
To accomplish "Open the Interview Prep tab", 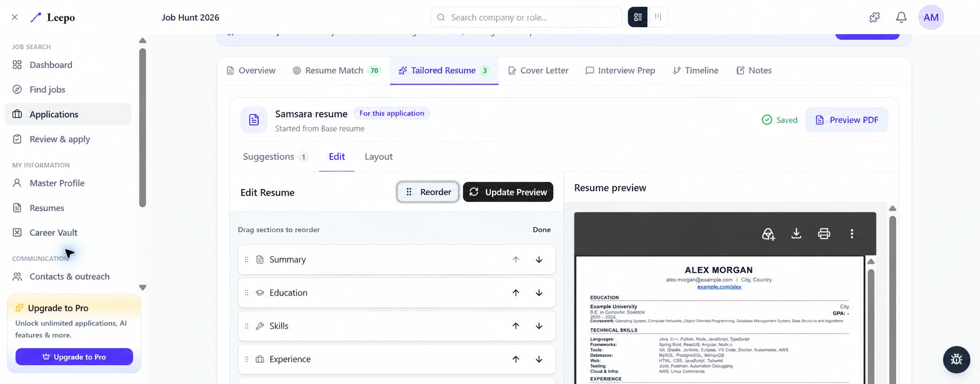I will 621,70.
